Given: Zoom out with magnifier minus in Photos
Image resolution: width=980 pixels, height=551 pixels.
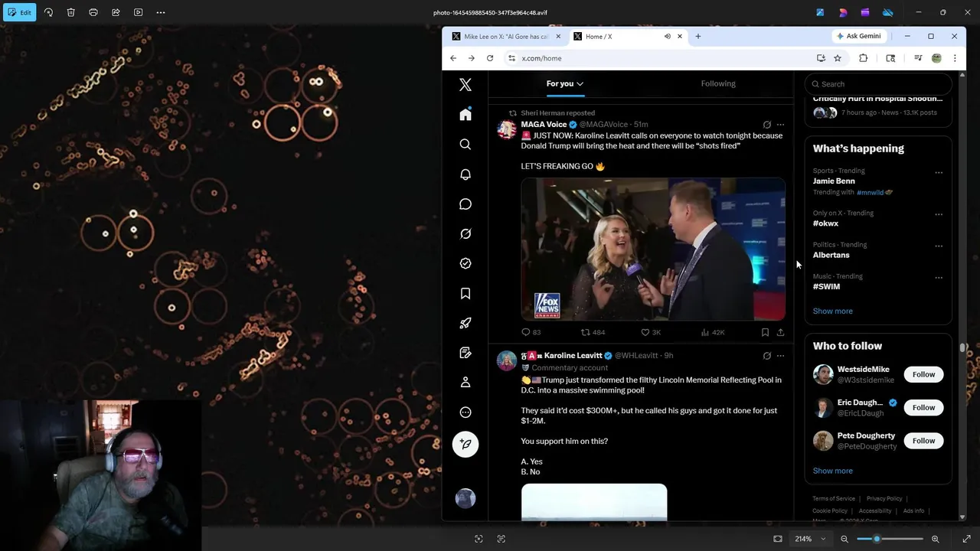Looking at the screenshot, I should [844, 539].
